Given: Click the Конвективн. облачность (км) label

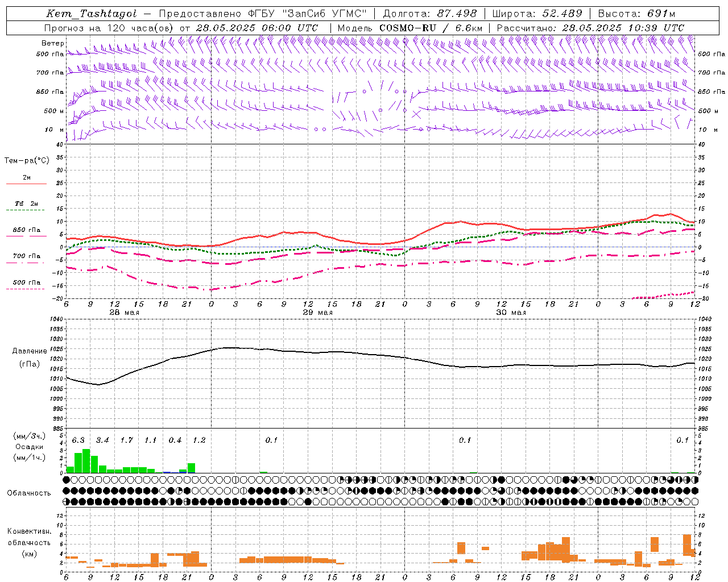Looking at the screenshot, I should tap(29, 543).
